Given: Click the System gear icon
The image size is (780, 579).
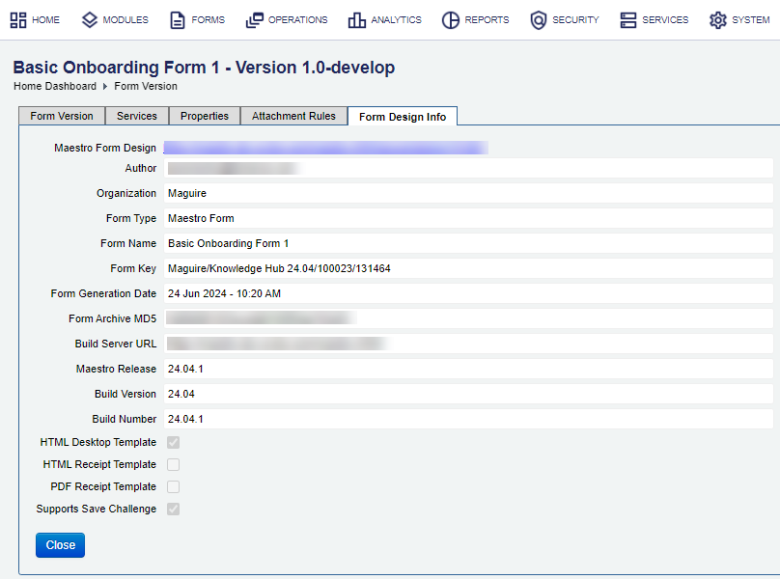Looking at the screenshot, I should pos(718,20).
